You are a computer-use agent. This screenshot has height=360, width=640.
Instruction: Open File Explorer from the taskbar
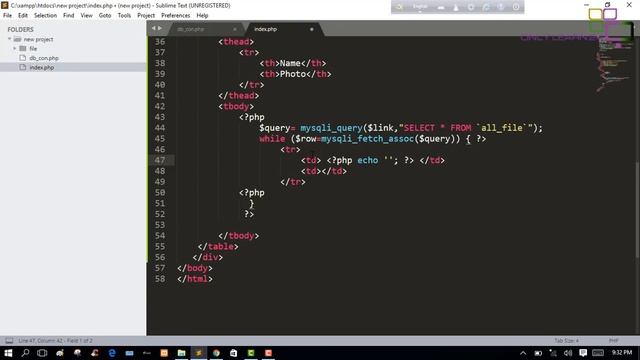click(x=182, y=353)
